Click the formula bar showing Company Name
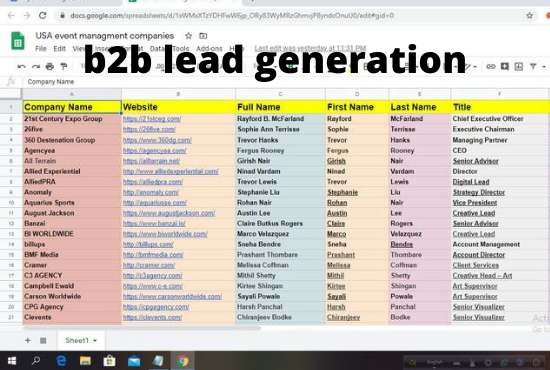The width and height of the screenshot is (550, 370). 51,82
